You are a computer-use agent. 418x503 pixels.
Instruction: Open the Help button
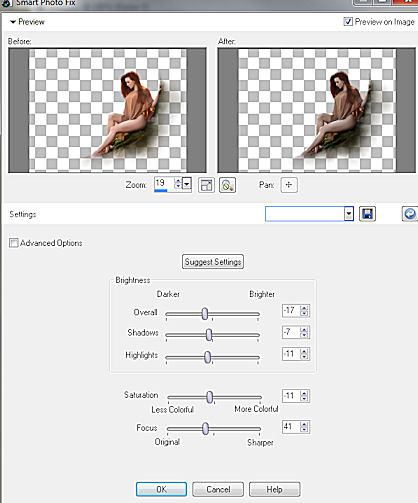point(274,489)
